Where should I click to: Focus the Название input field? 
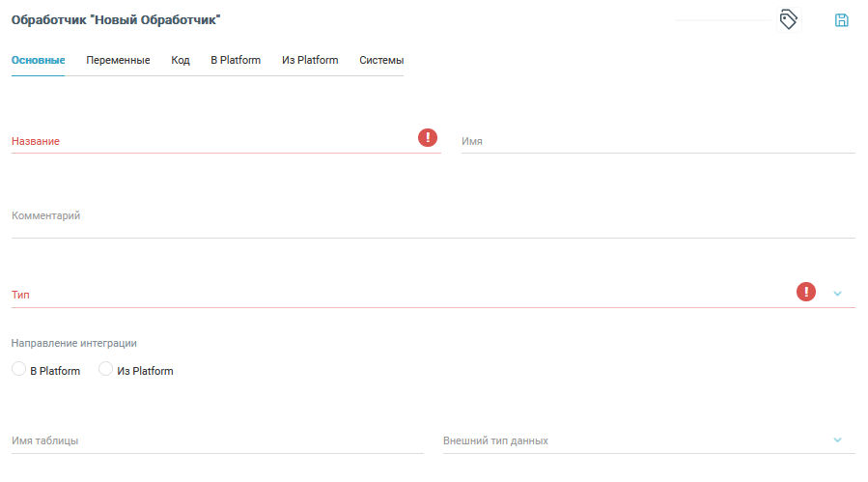(212, 141)
